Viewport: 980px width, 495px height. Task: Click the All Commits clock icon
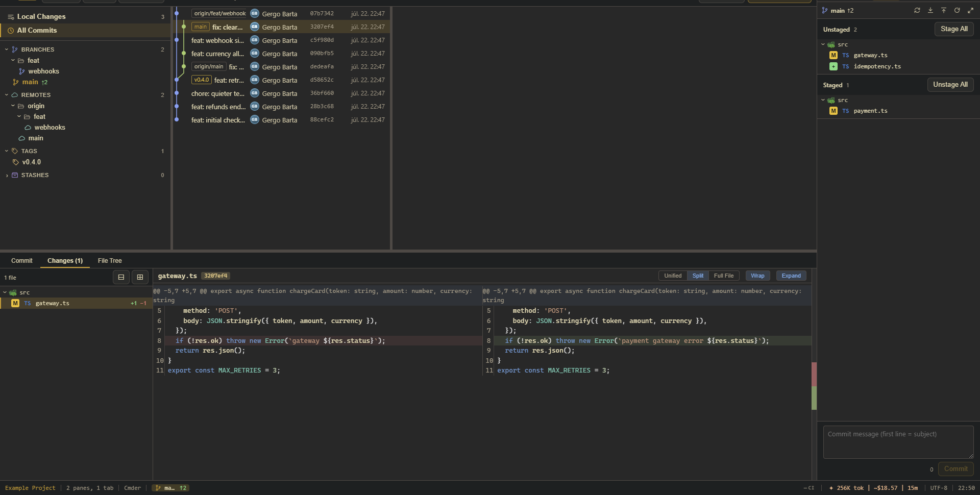(x=11, y=31)
